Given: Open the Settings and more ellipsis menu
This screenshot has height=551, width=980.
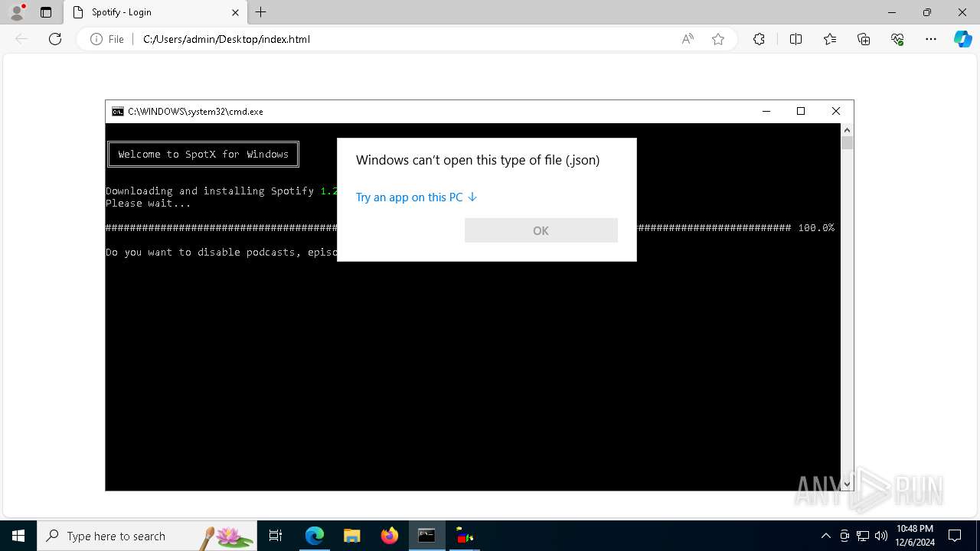Looking at the screenshot, I should [931, 39].
